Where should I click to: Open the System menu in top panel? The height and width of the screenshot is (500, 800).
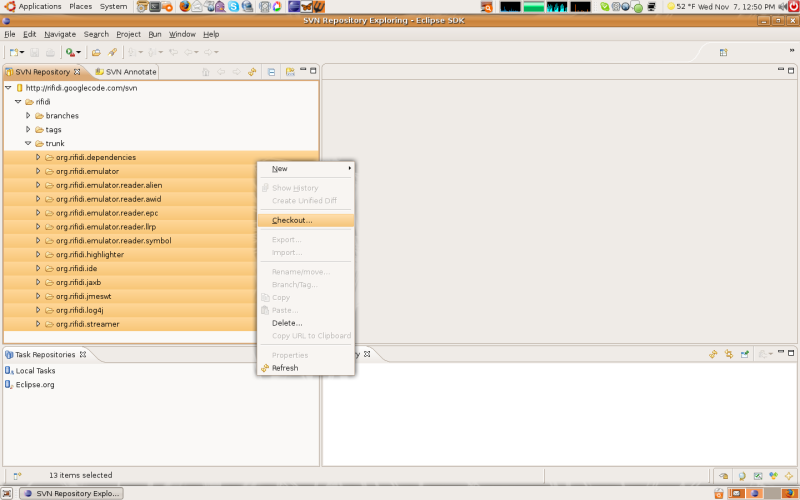click(x=113, y=7)
